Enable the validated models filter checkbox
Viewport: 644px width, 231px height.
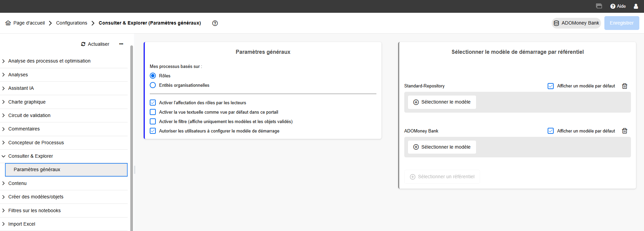[x=153, y=121]
